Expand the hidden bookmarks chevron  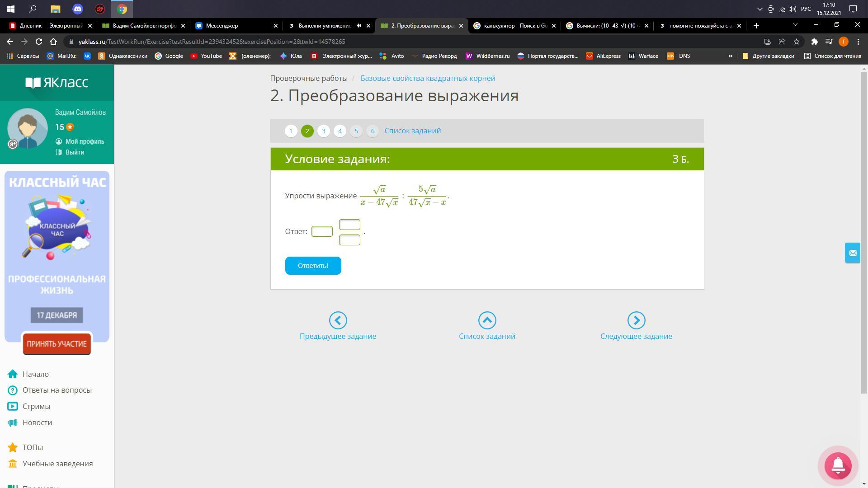[730, 56]
